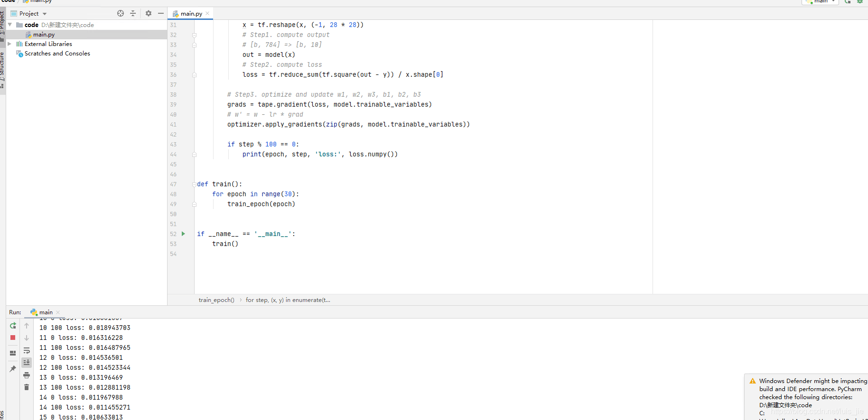Toggle soft-wrap in the Run console
The width and height of the screenshot is (868, 420).
[x=27, y=351]
